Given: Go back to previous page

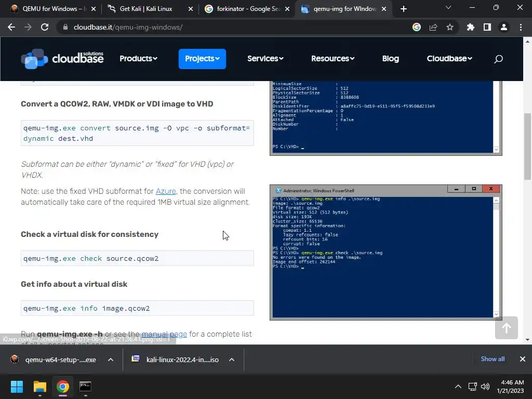Looking at the screenshot, I should [11, 27].
